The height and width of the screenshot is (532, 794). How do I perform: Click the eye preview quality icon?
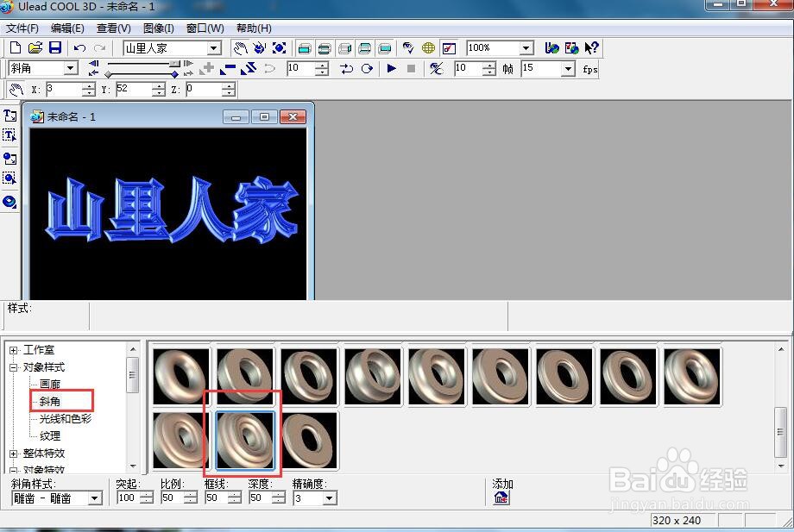pos(408,48)
